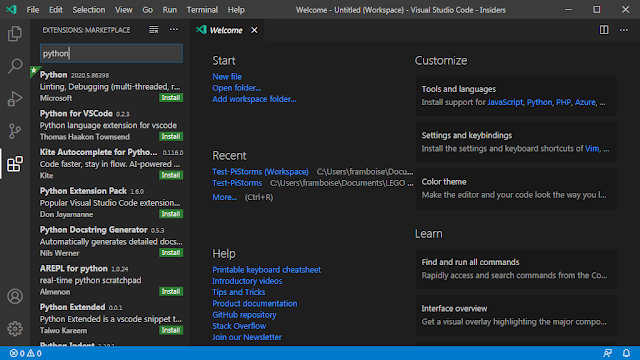Open Product documentation link
This screenshot has width=640, height=360.
point(255,304)
